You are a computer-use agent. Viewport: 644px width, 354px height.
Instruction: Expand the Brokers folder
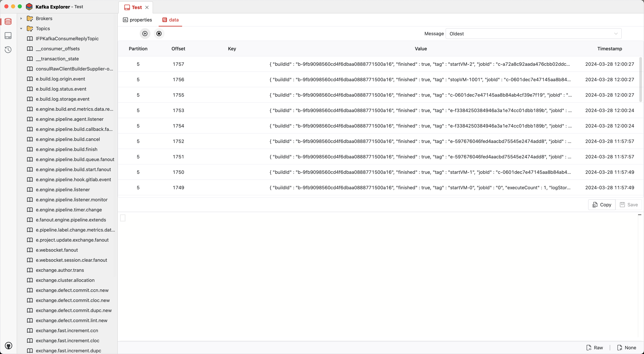click(21, 18)
